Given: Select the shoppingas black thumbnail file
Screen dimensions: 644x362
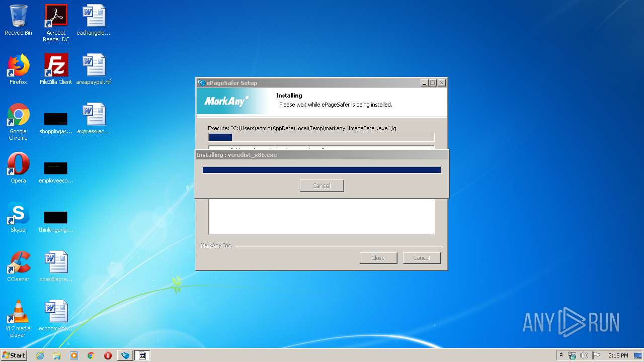Looking at the screenshot, I should click(56, 123).
